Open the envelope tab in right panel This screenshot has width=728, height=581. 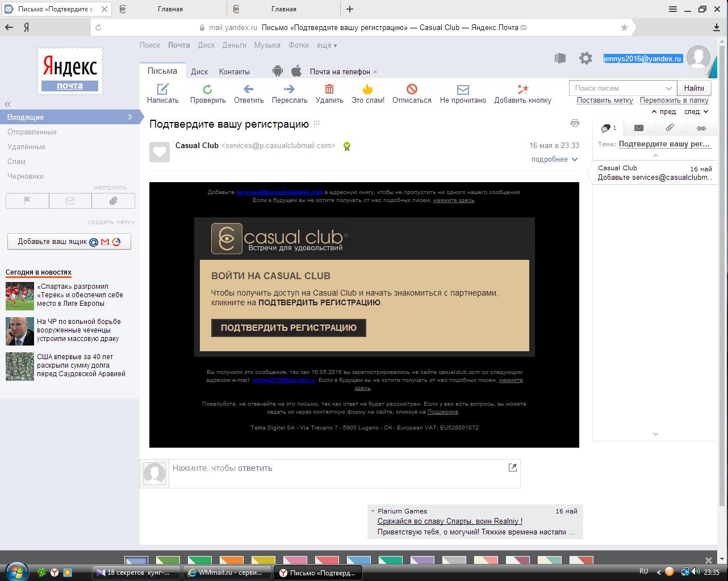pos(639,128)
